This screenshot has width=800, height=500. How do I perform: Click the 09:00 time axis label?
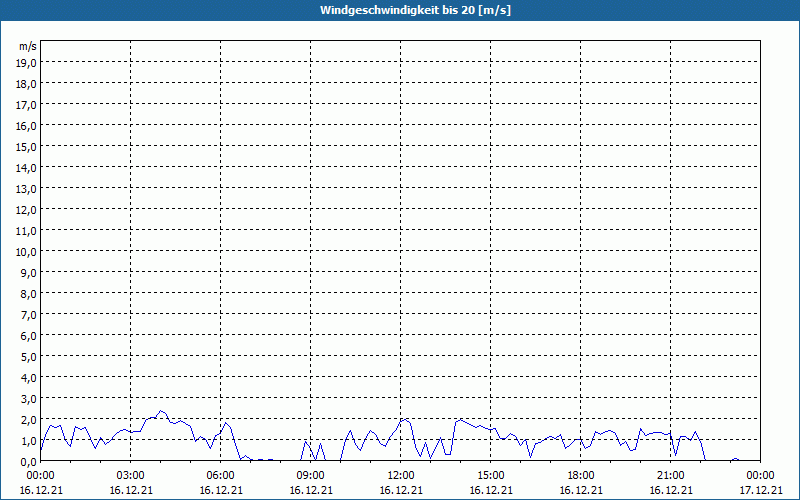tap(311, 476)
